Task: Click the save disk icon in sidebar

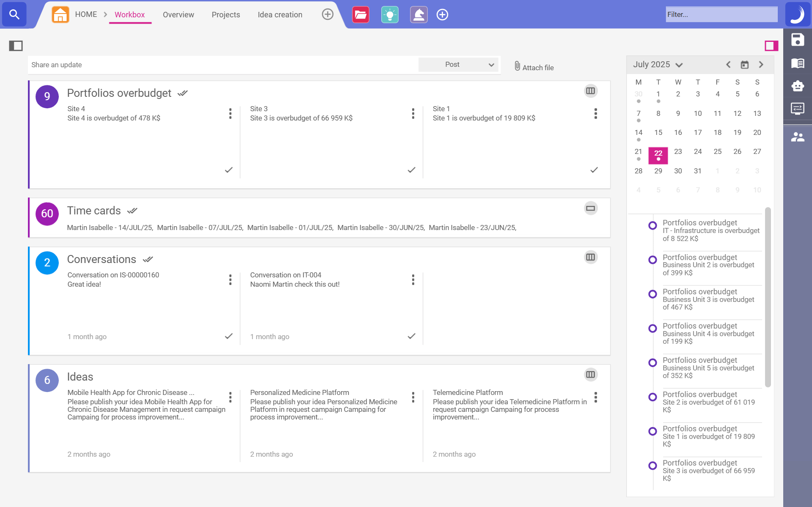Action: [798, 40]
